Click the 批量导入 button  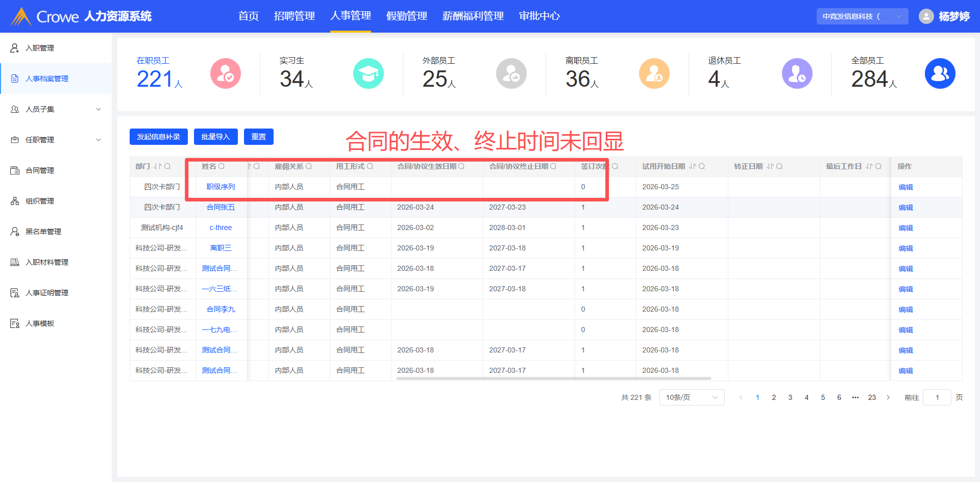(215, 137)
